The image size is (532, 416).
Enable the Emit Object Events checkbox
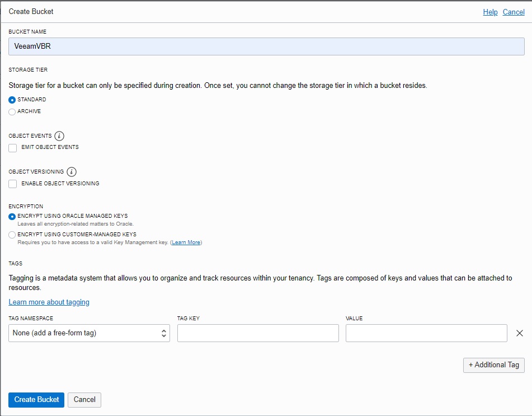[x=12, y=148]
